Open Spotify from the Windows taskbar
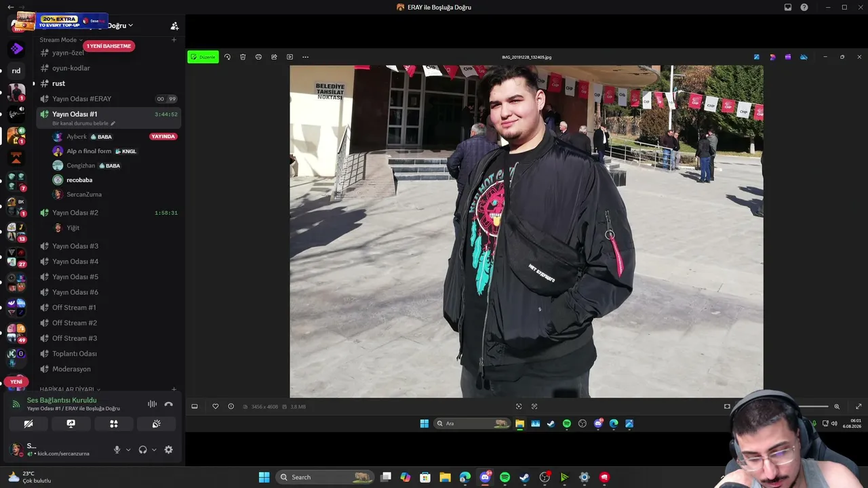This screenshot has height=488, width=868. (505, 477)
